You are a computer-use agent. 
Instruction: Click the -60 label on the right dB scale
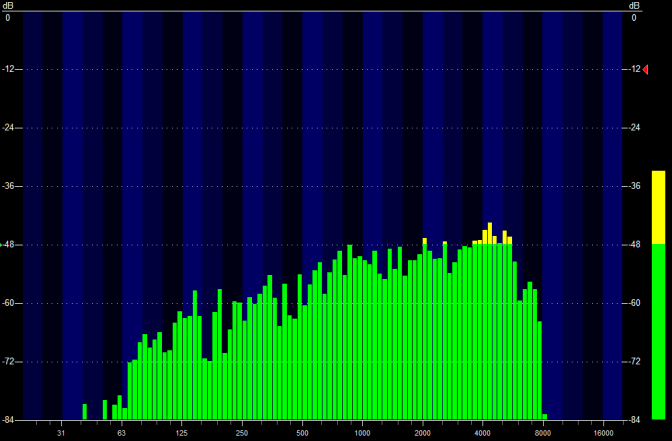click(x=634, y=303)
